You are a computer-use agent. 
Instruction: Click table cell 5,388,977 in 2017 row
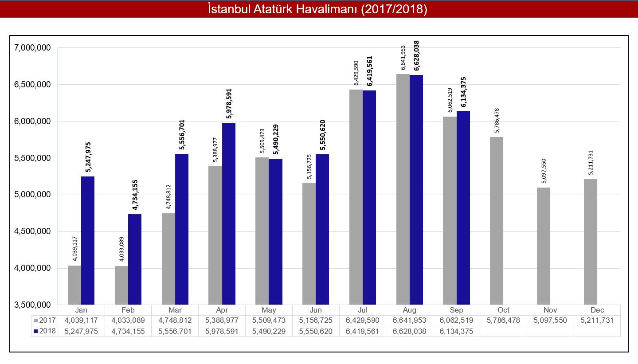coord(222,321)
